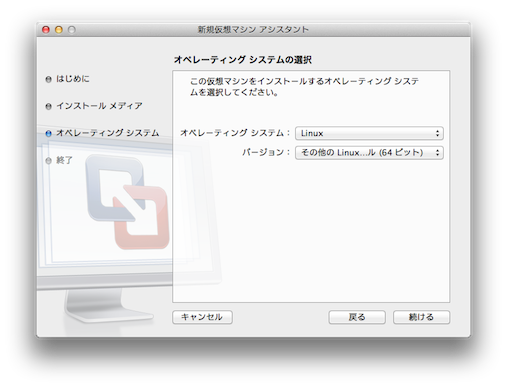The width and height of the screenshot is (507, 388).
Task: Open the オペレーティング システム Linux dropdown
Action: point(369,133)
